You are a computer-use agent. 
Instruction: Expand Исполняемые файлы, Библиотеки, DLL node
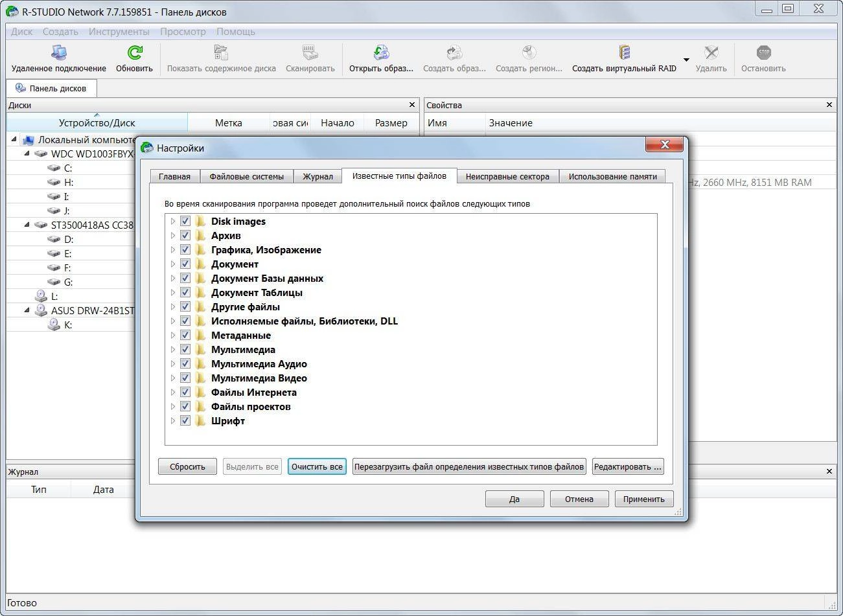[173, 321]
